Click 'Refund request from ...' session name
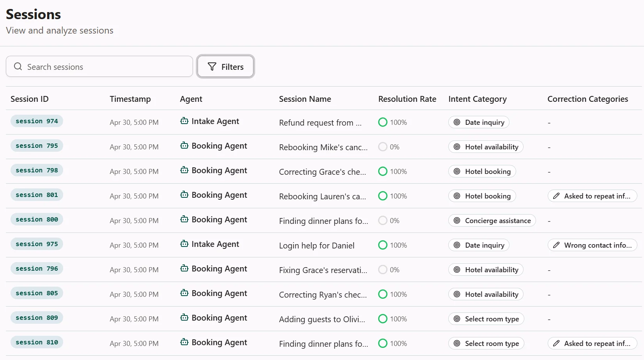 pyautogui.click(x=320, y=122)
